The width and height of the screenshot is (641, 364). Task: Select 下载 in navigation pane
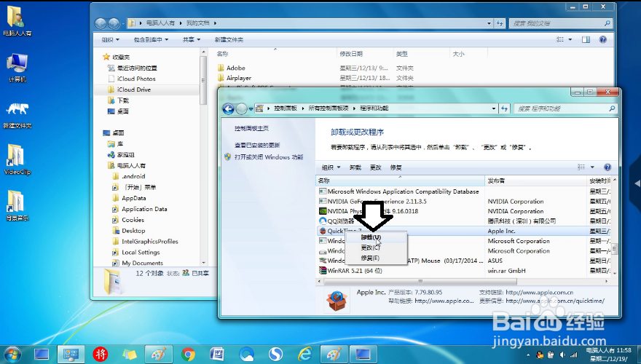122,100
